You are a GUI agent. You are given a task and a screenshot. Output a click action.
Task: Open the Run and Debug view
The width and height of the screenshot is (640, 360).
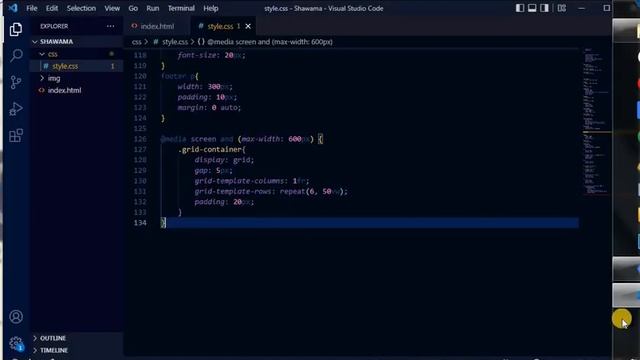(x=16, y=109)
